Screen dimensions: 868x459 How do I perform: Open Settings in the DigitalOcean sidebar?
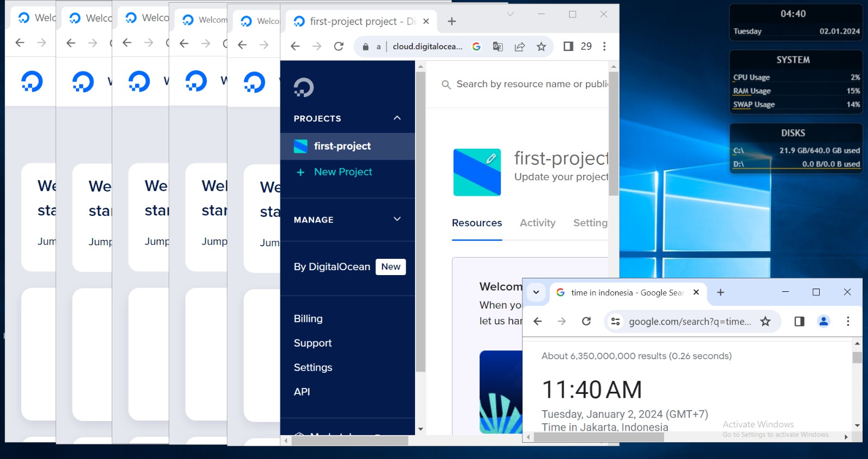tap(313, 368)
